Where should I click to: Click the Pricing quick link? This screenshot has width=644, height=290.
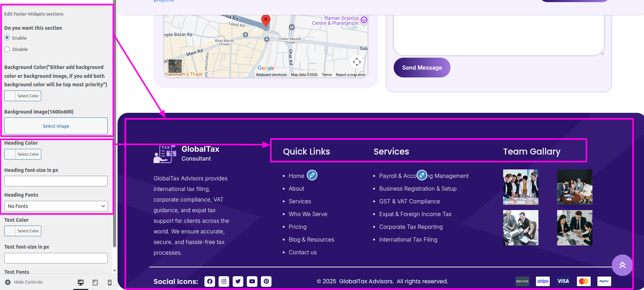297,227
